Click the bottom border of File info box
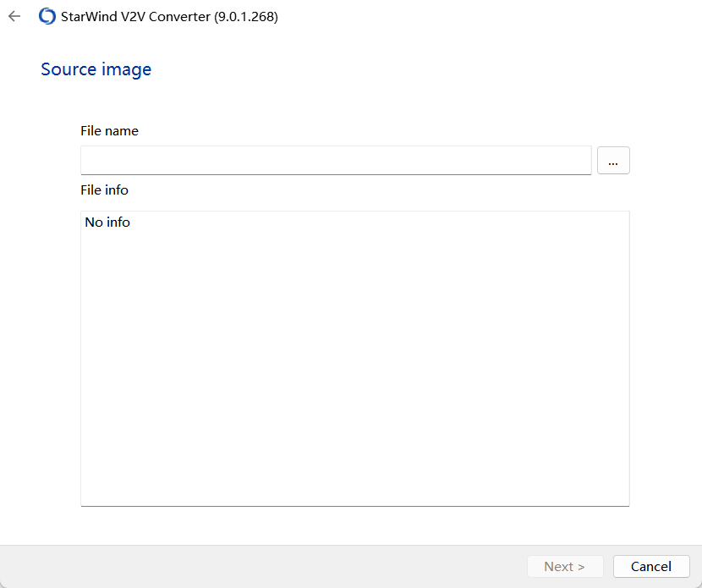 (355, 506)
